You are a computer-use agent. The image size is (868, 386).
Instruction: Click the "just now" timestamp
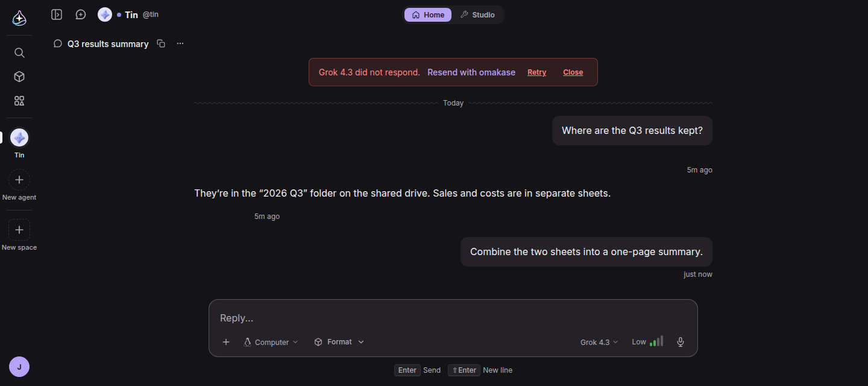point(698,274)
